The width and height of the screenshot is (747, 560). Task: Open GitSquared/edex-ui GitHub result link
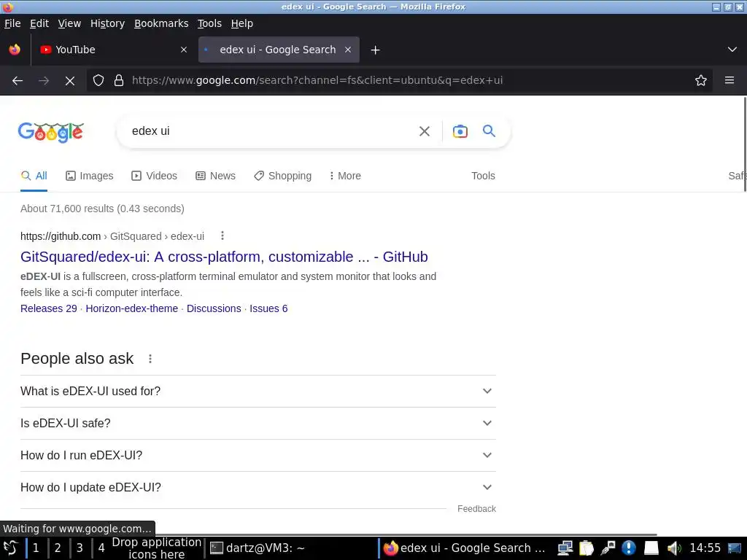click(x=224, y=257)
